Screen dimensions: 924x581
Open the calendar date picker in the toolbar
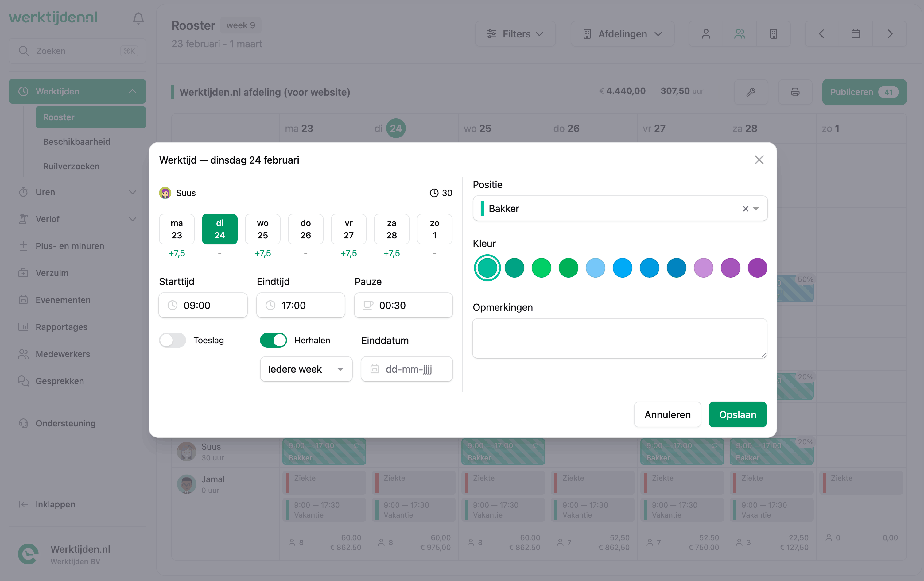(x=855, y=34)
